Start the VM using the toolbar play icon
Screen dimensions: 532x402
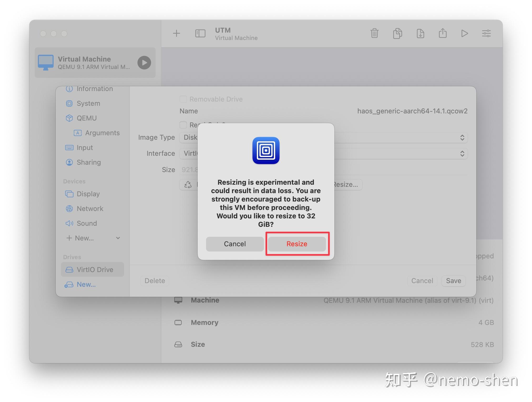pos(464,33)
